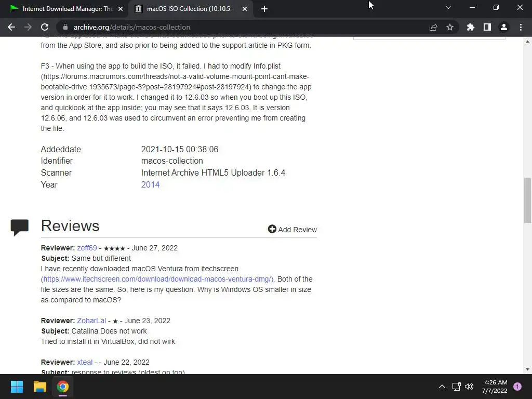Image resolution: width=532 pixels, height=399 pixels.
Task: Open volume control tray icon
Action: tap(469, 387)
